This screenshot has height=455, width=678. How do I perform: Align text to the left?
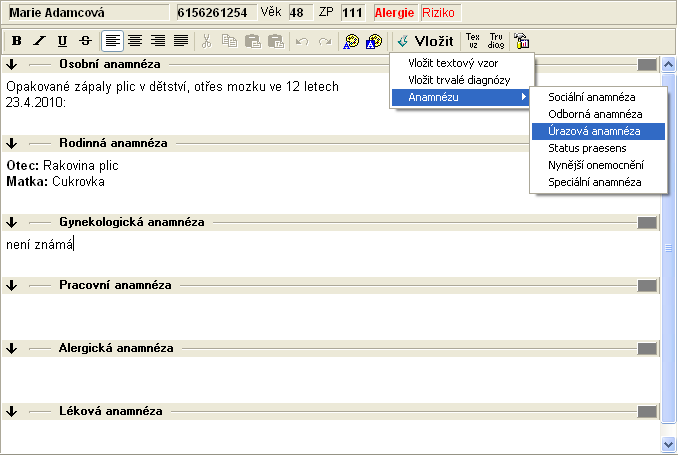pyautogui.click(x=113, y=41)
